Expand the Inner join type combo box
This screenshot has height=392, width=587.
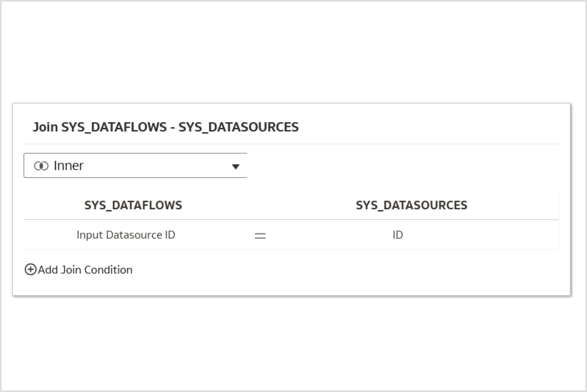pos(136,166)
